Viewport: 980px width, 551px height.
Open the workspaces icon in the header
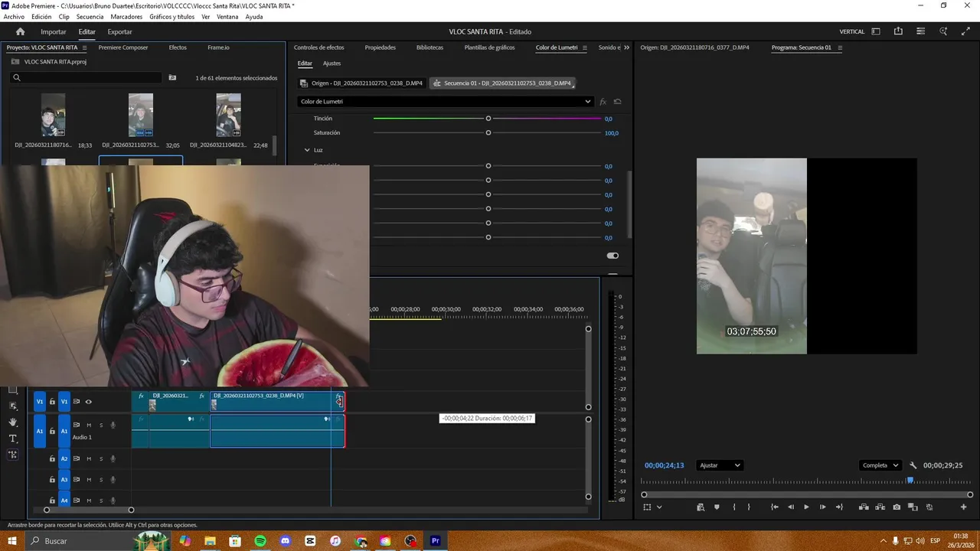click(876, 31)
